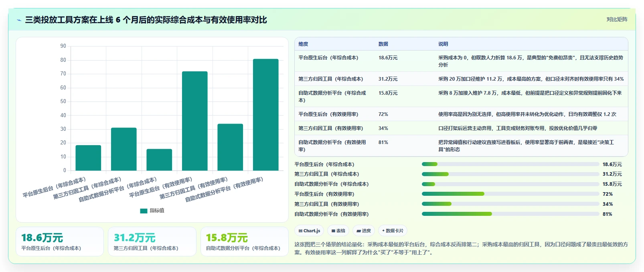Click table cell 第三方归因工具（年综合成本）

(331, 79)
